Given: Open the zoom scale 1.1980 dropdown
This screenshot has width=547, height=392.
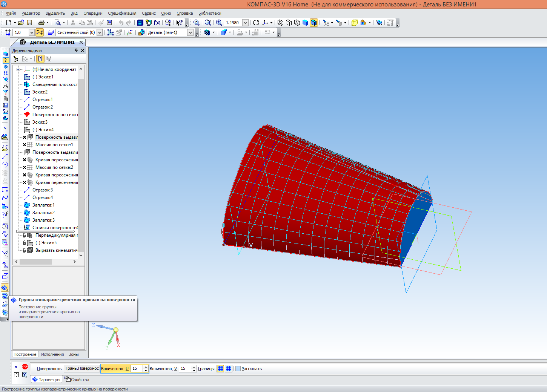Looking at the screenshot, I should point(245,23).
